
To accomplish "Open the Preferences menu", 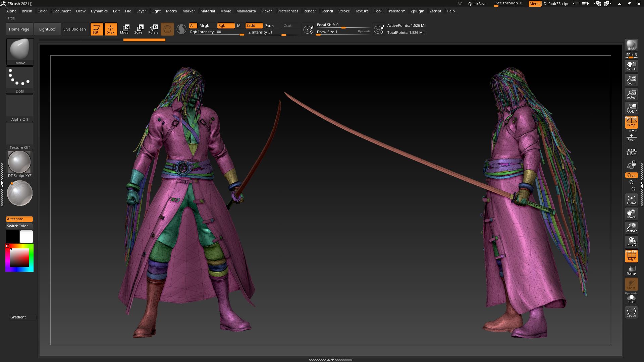I will (287, 11).
